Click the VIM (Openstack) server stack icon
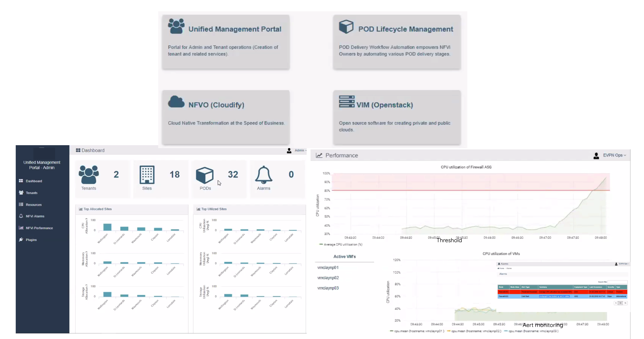 [x=347, y=102]
